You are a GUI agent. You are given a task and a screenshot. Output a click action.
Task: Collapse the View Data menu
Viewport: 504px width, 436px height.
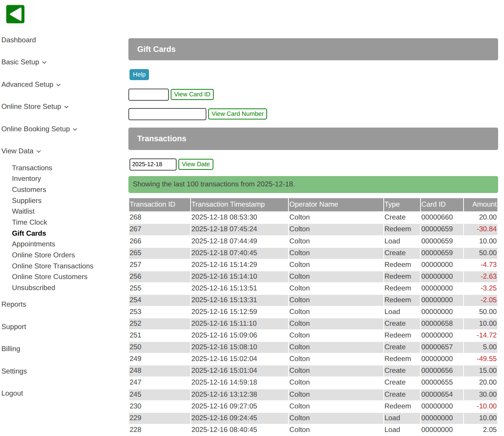click(21, 151)
